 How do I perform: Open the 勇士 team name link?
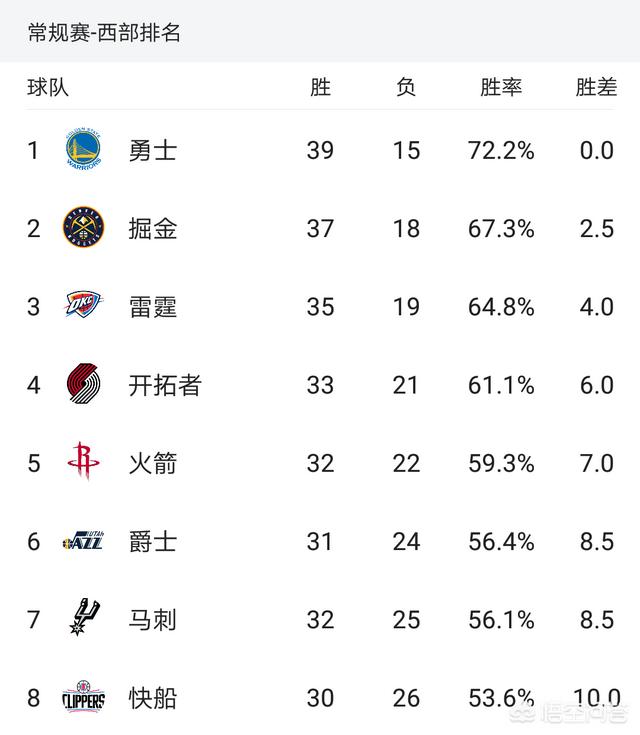[152, 151]
